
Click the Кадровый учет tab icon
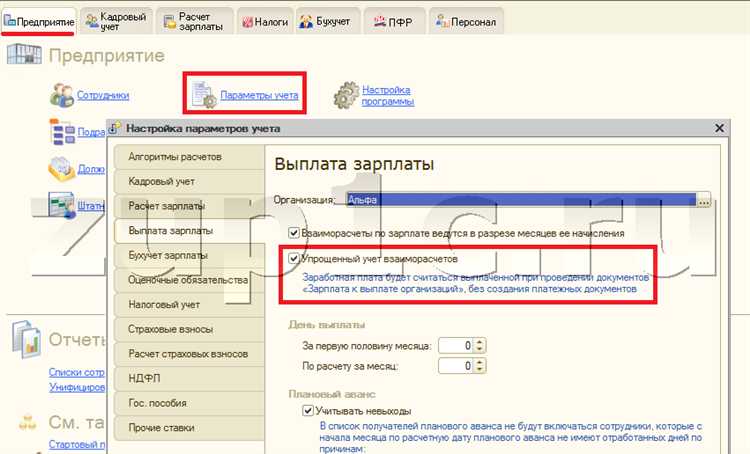pyautogui.click(x=91, y=21)
